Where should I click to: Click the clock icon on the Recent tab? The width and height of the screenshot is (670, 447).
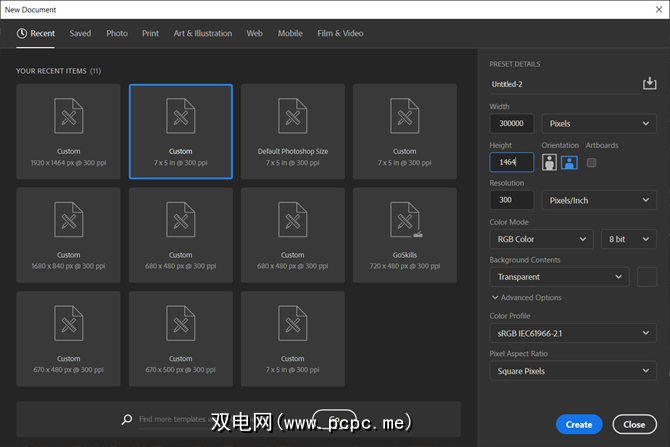22,33
